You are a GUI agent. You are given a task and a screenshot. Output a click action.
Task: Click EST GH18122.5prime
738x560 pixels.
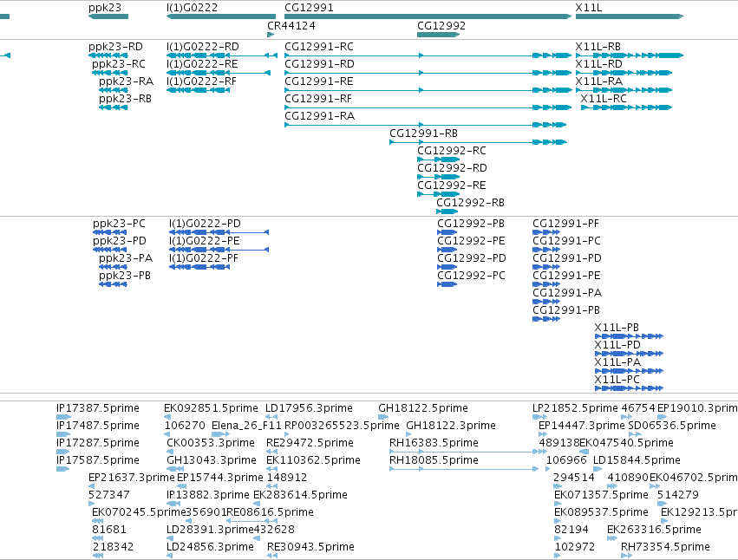tap(383, 417)
